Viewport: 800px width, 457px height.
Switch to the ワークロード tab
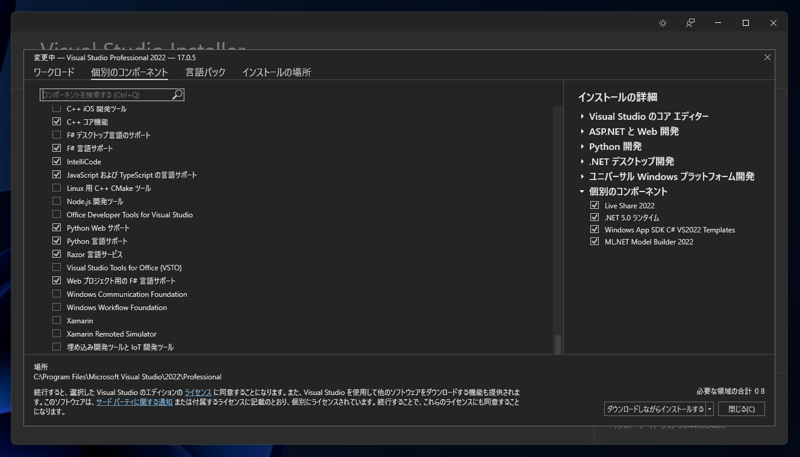[x=54, y=72]
